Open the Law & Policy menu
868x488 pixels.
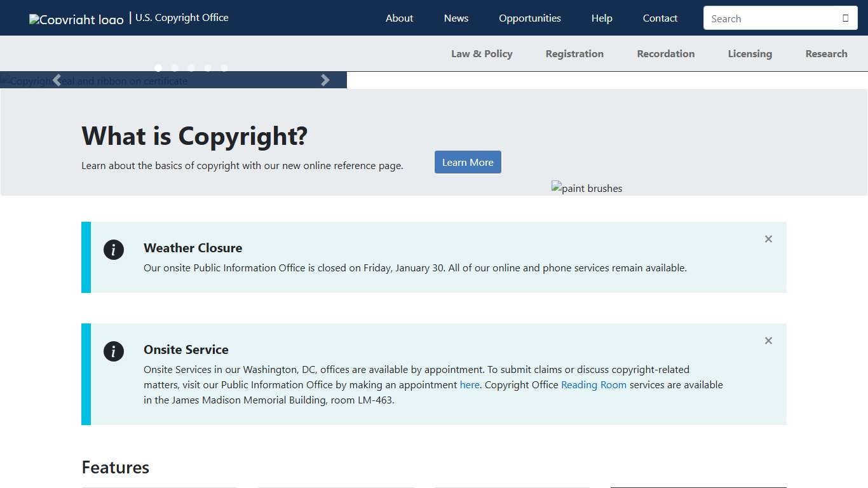pyautogui.click(x=482, y=53)
